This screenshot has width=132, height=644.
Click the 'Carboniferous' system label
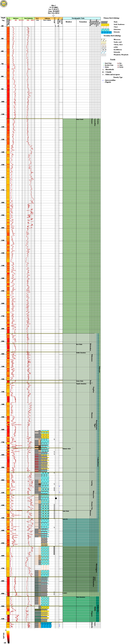[98, 462]
